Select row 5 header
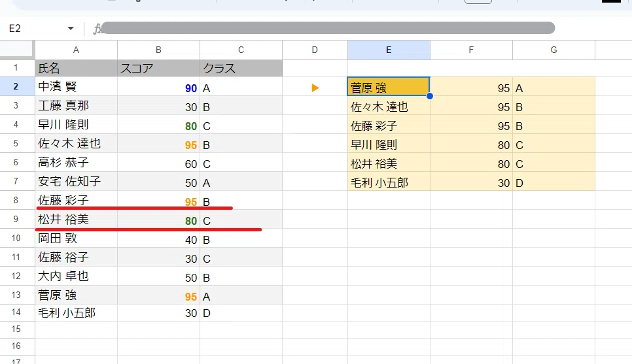632x364 pixels. pos(17,143)
